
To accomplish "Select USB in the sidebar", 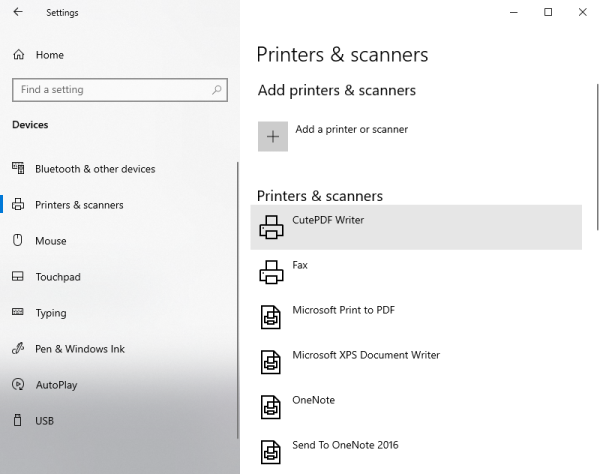I will [x=45, y=421].
